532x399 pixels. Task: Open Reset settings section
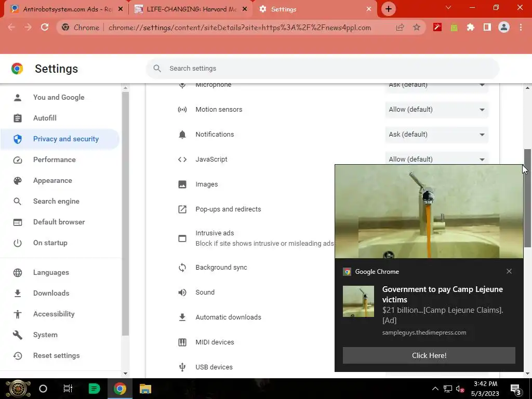60,355
